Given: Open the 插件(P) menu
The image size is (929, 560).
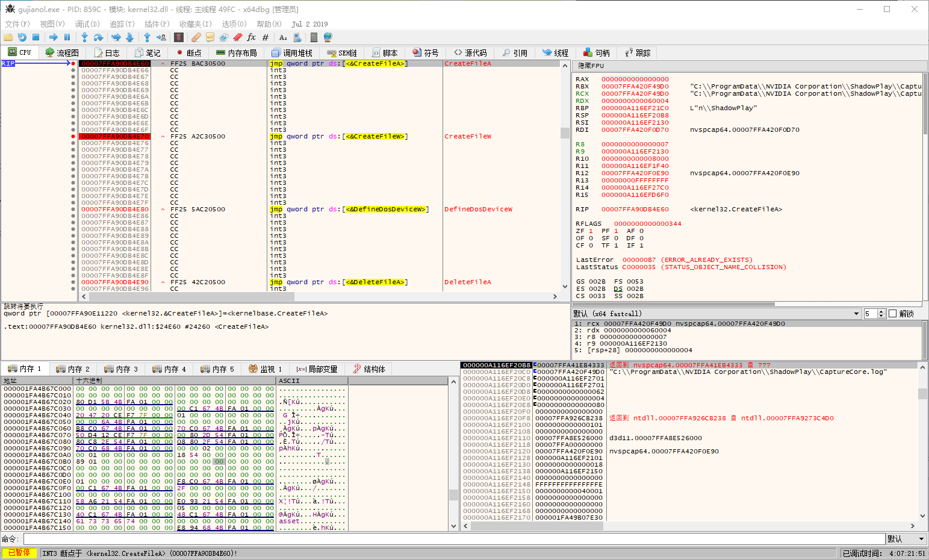Looking at the screenshot, I should tap(157, 24).
